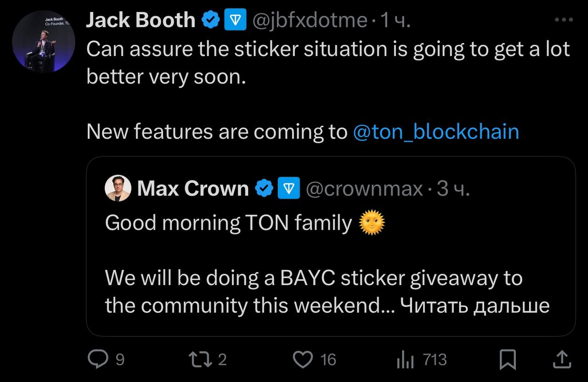588x382 pixels.
Task: Click Max Crown's blue verified badge
Action: [x=264, y=188]
